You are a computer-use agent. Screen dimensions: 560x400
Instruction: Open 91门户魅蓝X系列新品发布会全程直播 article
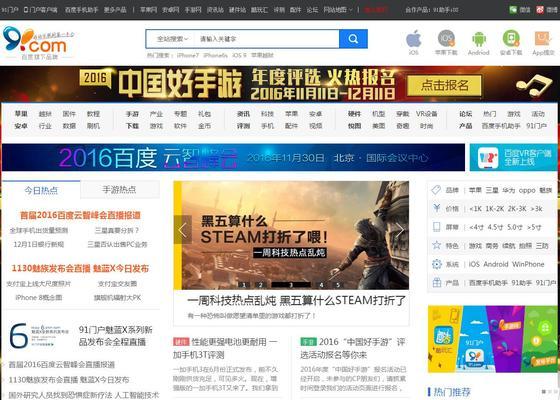[x=116, y=336]
